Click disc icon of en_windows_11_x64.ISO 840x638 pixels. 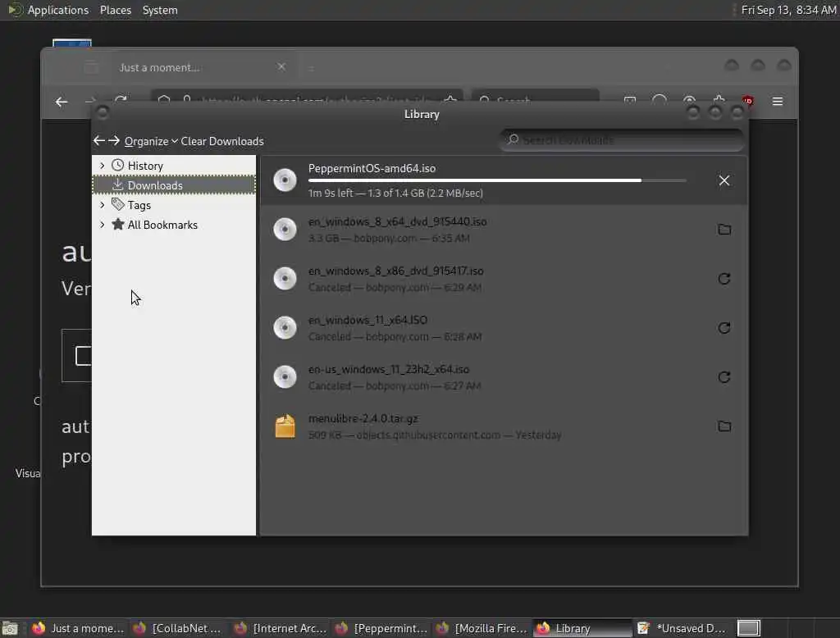point(285,328)
